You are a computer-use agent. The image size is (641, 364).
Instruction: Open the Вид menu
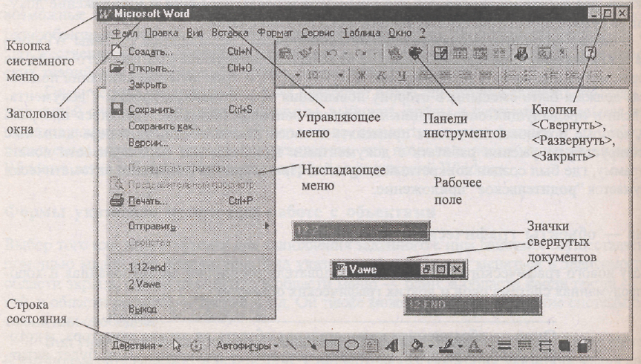tap(195, 33)
